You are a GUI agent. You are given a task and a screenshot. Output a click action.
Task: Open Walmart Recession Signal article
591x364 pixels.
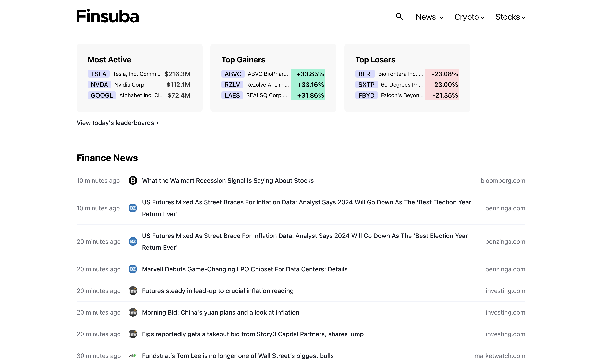228,181
